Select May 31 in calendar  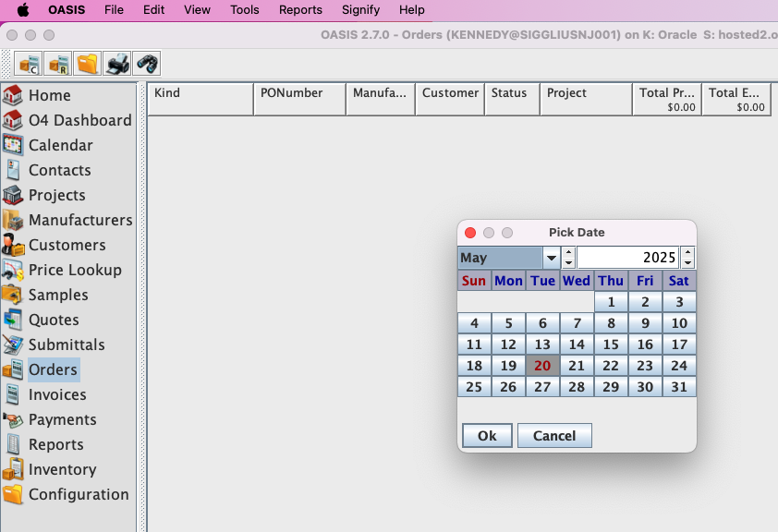(679, 387)
